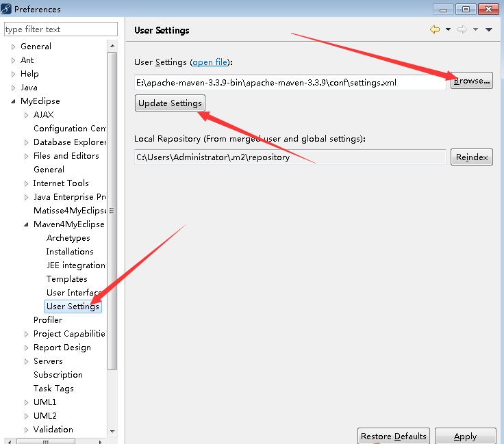Click the Local Repository path field
The width and height of the screenshot is (504, 444).
290,157
